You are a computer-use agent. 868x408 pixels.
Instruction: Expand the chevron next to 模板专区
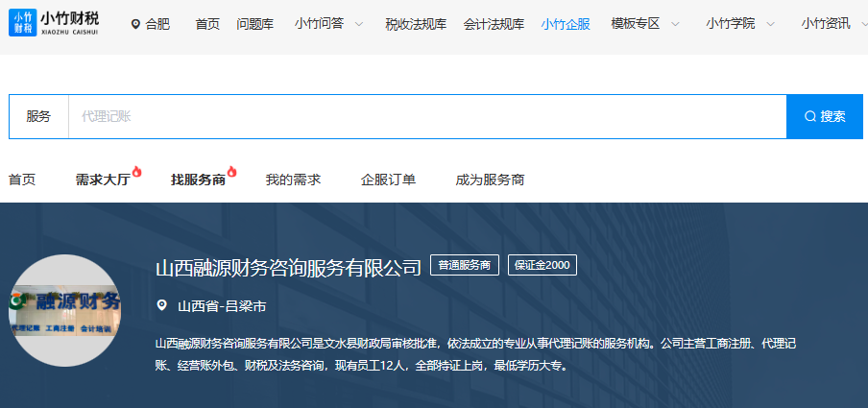click(675, 24)
